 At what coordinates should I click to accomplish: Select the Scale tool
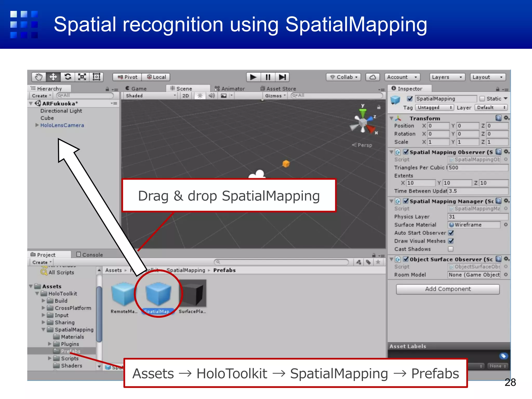[82, 77]
